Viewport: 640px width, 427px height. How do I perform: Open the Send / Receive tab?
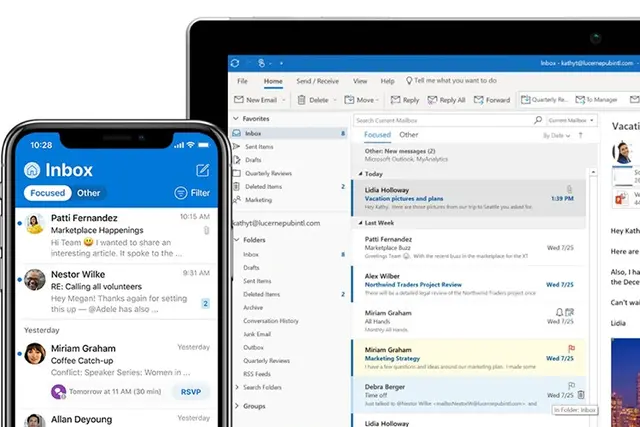pyautogui.click(x=318, y=81)
